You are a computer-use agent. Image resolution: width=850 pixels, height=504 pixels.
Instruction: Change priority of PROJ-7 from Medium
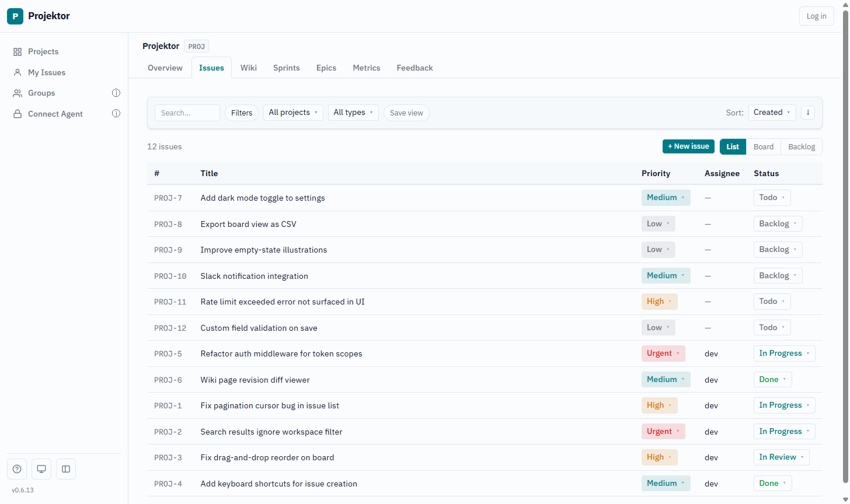click(666, 198)
